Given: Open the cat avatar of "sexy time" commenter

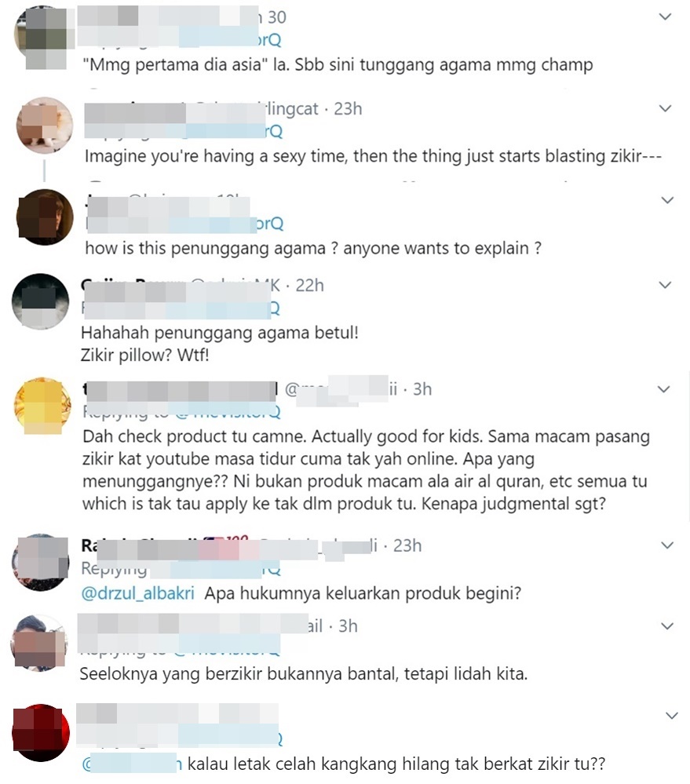Looking at the screenshot, I should 45,125.
